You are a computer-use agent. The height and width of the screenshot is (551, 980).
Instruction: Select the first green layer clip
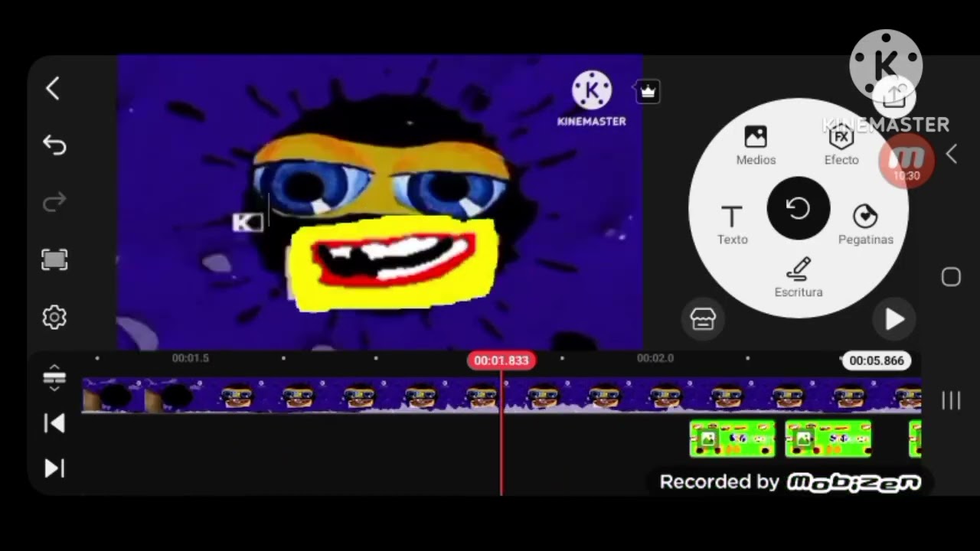(x=732, y=439)
